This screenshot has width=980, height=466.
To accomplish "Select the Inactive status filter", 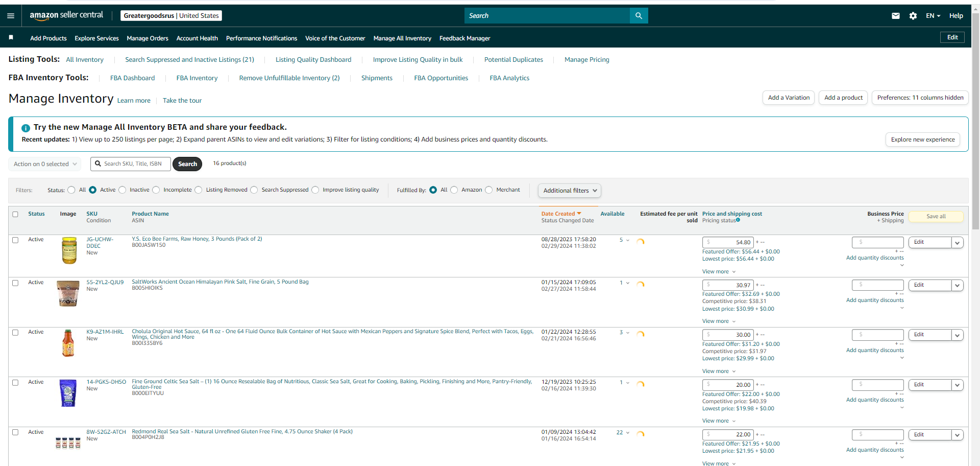I will (x=122, y=190).
